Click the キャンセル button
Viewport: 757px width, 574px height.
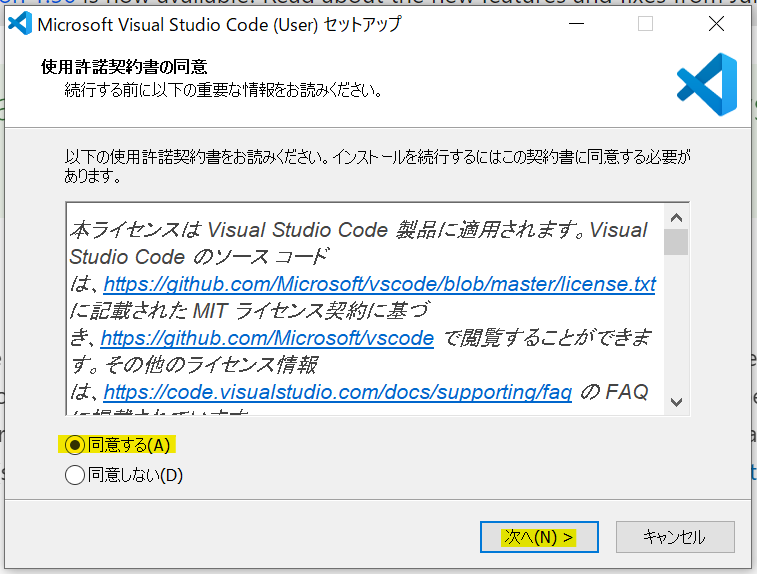coord(675,537)
